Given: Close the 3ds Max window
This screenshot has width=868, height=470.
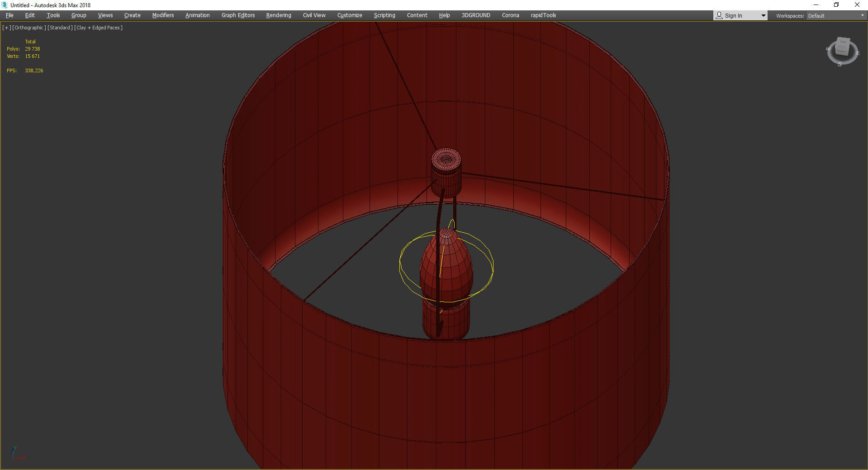Looking at the screenshot, I should (x=857, y=5).
